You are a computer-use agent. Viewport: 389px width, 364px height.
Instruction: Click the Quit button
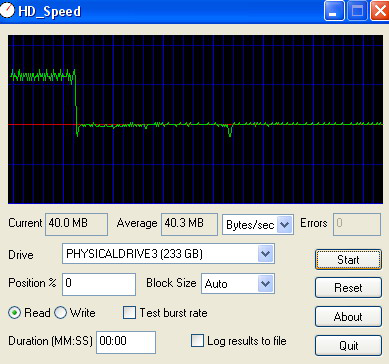[x=348, y=346]
